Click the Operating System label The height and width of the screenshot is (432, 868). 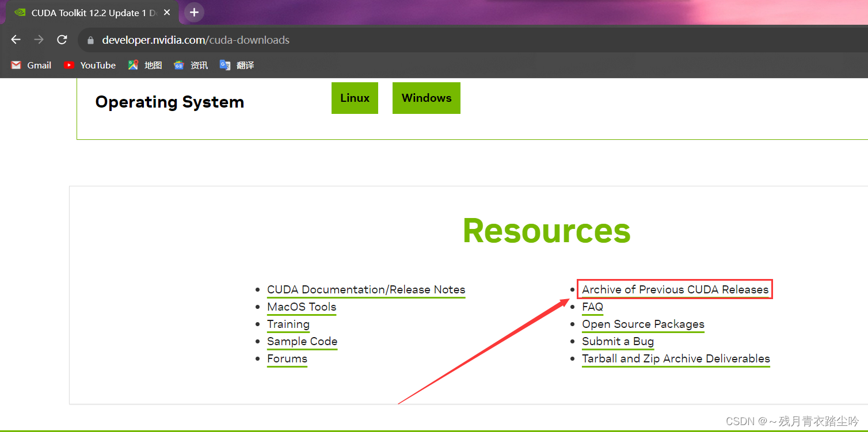pyautogui.click(x=170, y=102)
